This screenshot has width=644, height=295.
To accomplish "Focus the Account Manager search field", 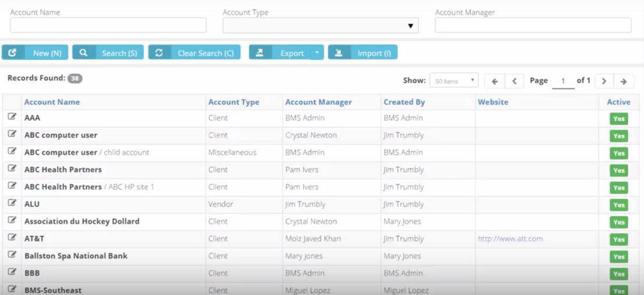I will [533, 25].
